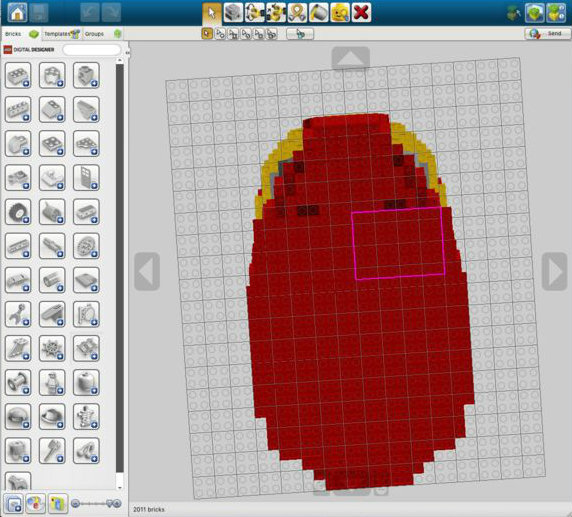Select single selection sub-tool
The image size is (572, 517).
207,34
